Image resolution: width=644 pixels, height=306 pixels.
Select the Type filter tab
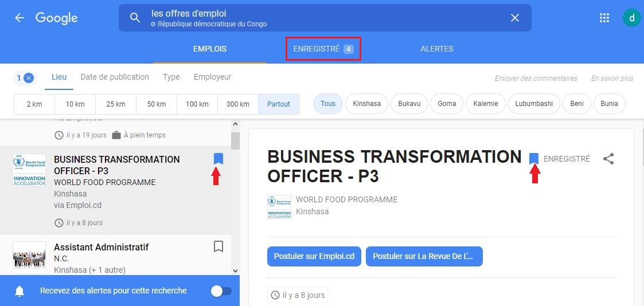(171, 77)
